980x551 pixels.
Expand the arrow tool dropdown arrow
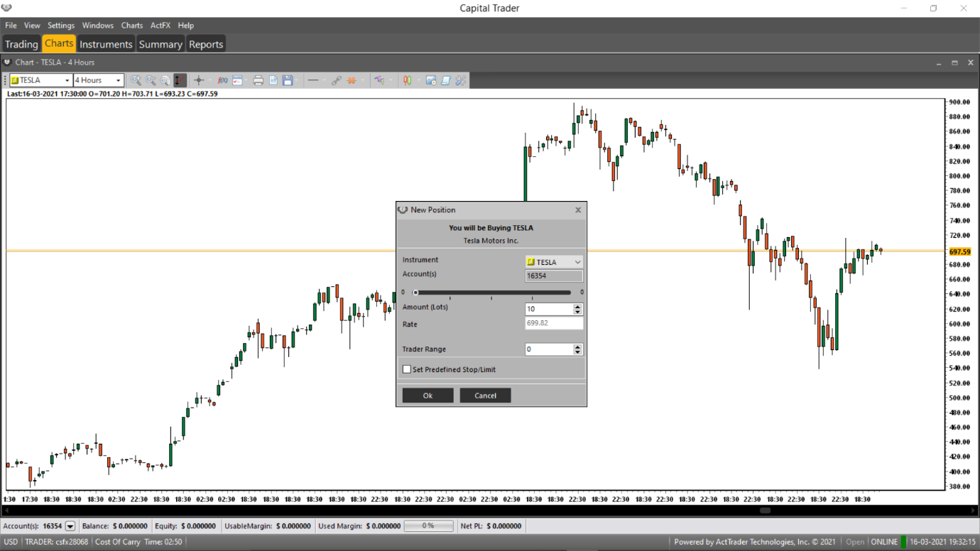391,80
